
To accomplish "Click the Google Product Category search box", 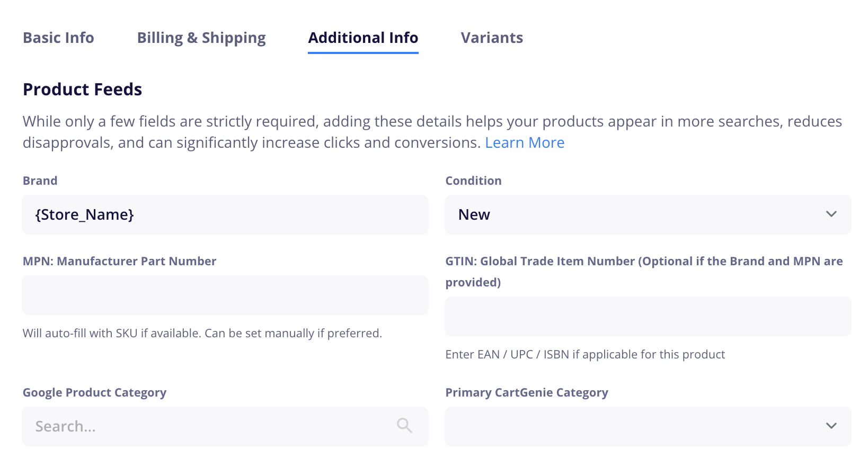I will (212, 426).
